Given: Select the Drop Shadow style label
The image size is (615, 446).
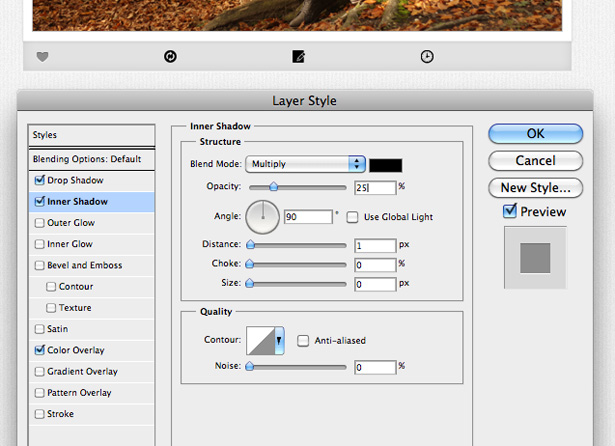Looking at the screenshot, I should coord(75,180).
